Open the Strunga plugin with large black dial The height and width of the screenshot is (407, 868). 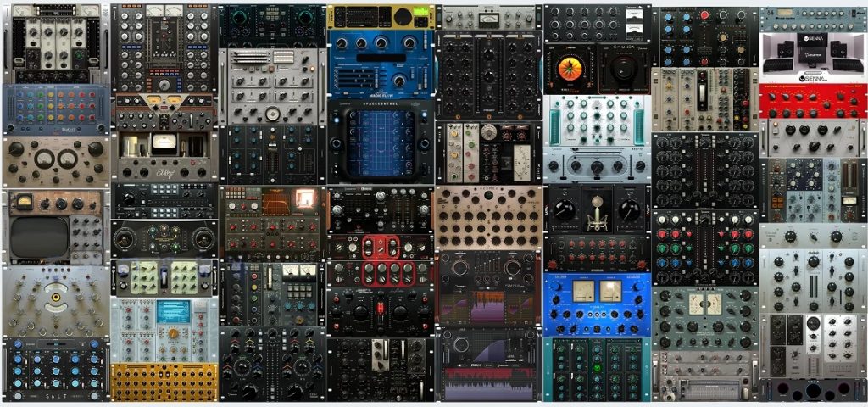[623, 68]
